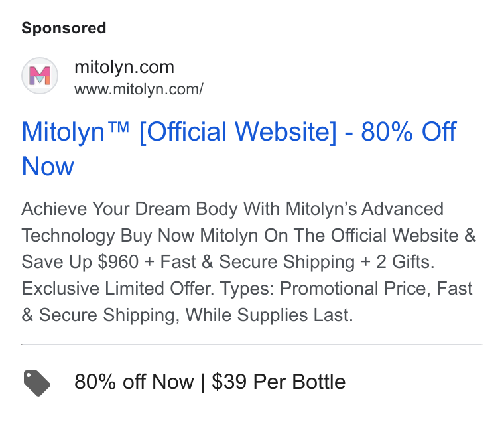Screen dimensions: 504x422
Task: Click the Achieve Your Dream Body text
Action: pos(129,209)
